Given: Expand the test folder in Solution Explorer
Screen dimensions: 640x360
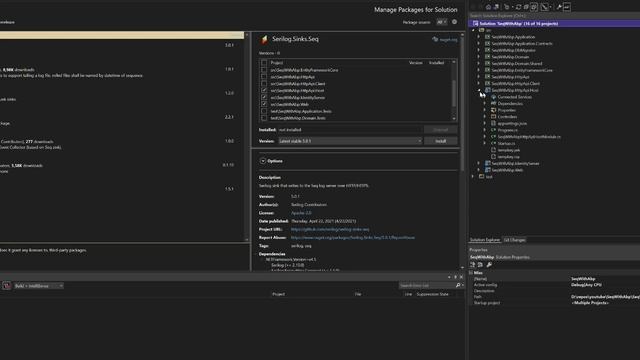Looking at the screenshot, I should pyautogui.click(x=473, y=177).
